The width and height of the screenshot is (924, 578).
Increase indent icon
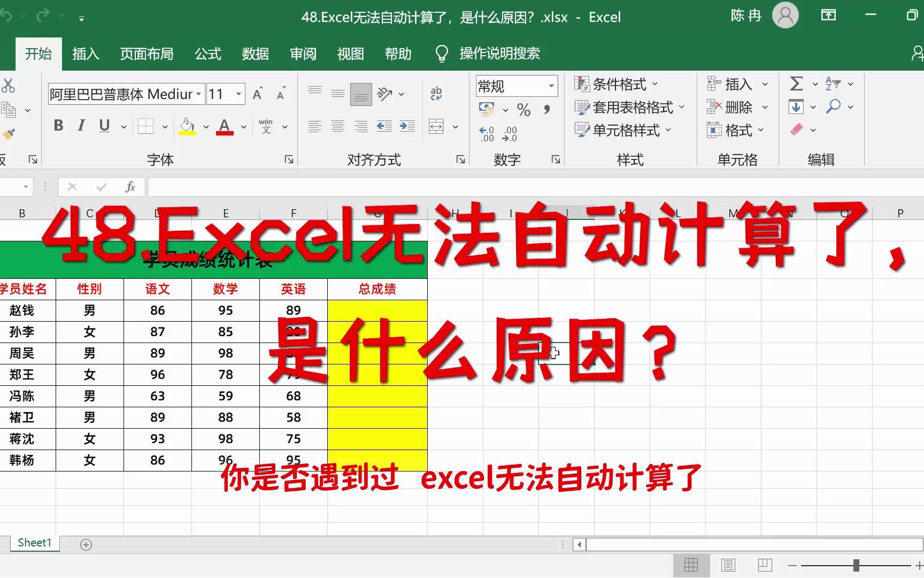tap(407, 126)
